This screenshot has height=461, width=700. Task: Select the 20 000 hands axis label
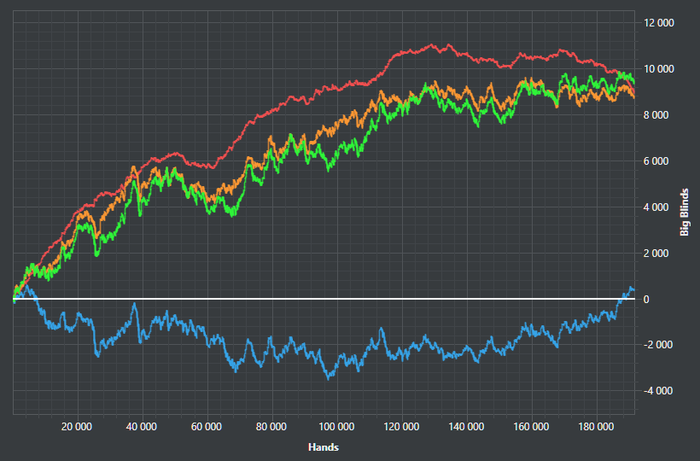77,427
